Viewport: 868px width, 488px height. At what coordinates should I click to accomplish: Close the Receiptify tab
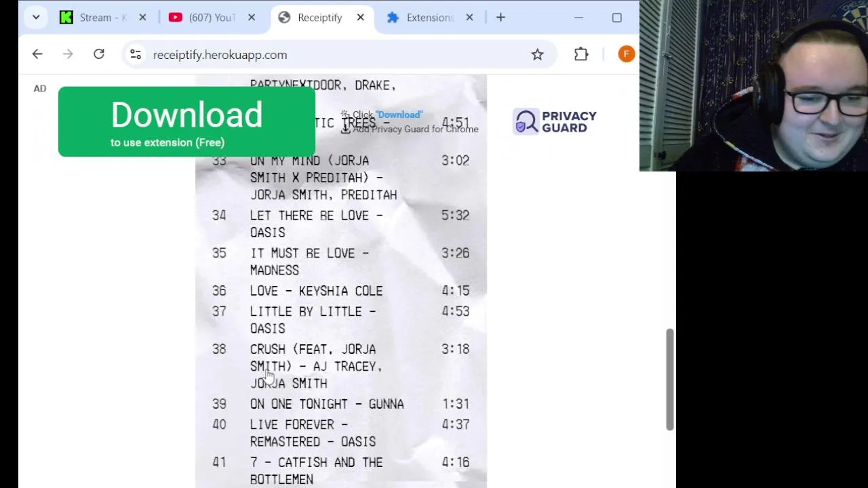pos(361,18)
